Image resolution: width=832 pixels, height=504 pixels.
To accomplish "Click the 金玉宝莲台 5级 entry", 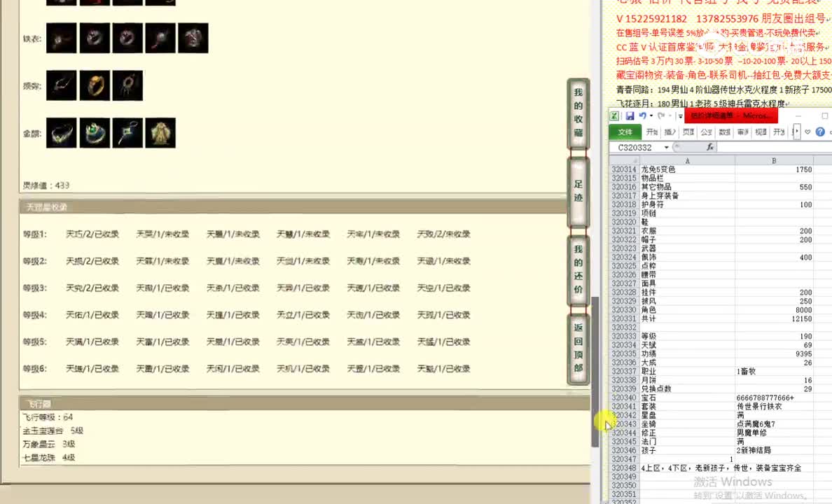I will (x=53, y=430).
